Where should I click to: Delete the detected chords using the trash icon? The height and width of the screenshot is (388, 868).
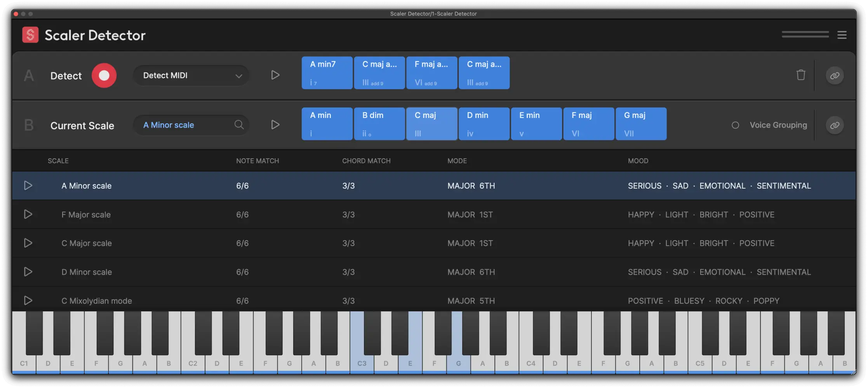801,75
